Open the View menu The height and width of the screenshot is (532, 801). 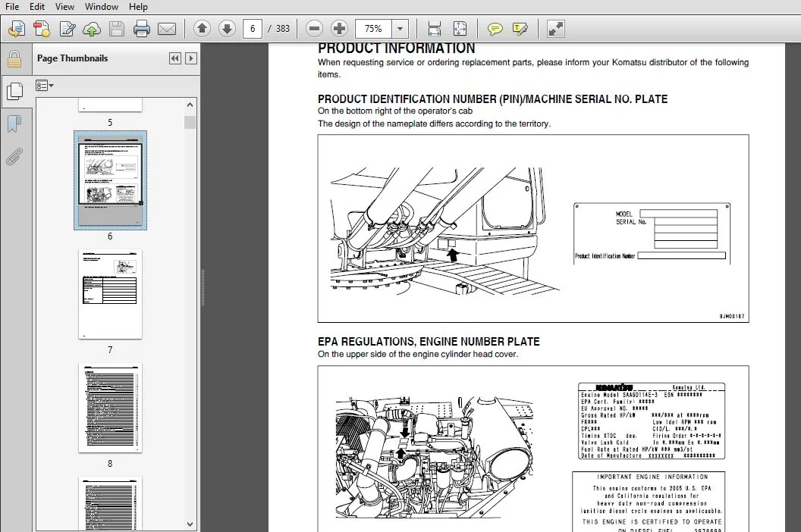point(64,7)
